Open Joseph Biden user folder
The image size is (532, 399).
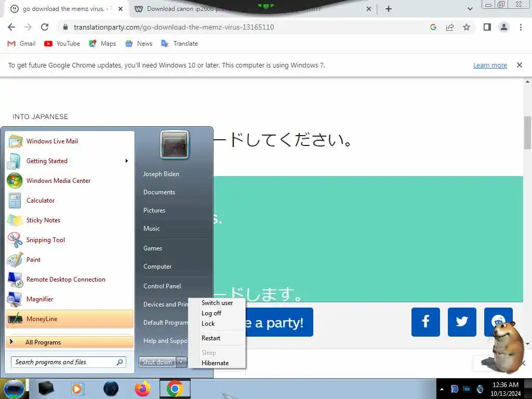point(161,174)
